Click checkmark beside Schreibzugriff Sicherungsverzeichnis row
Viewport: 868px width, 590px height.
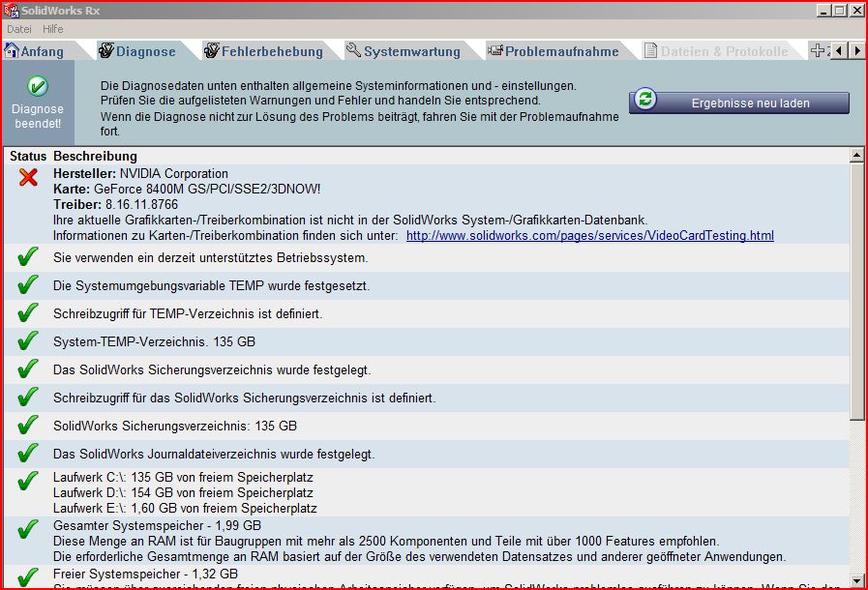point(28,397)
